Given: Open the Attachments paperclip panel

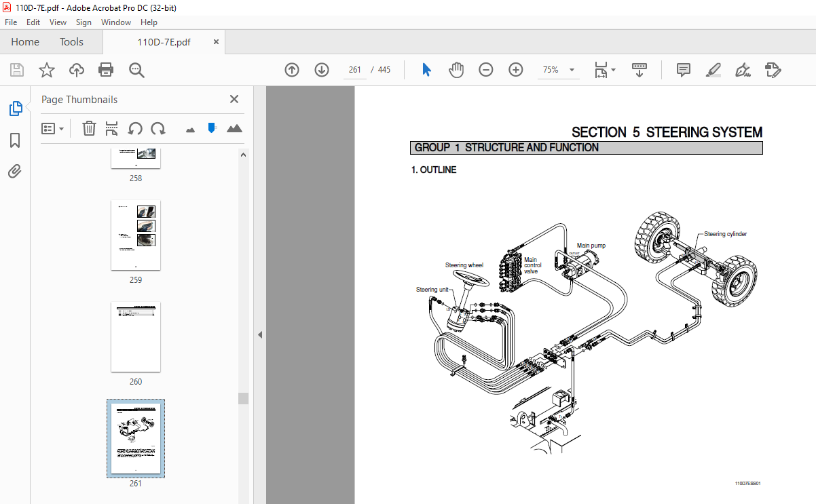Looking at the screenshot, I should [x=15, y=171].
